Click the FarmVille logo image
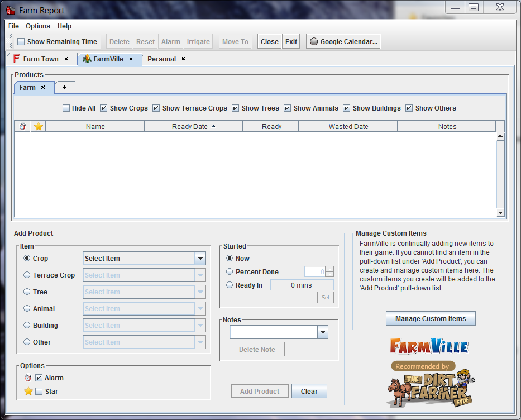521x420 pixels. [429, 347]
